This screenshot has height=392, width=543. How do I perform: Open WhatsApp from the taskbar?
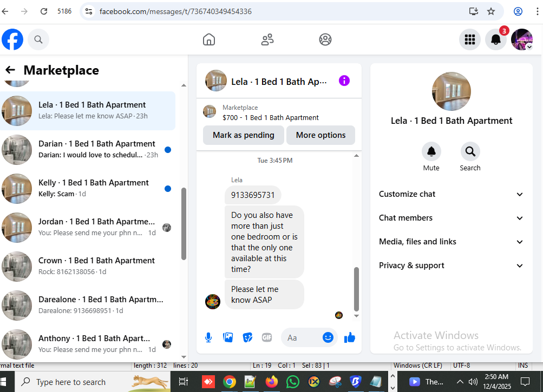tap(293, 382)
